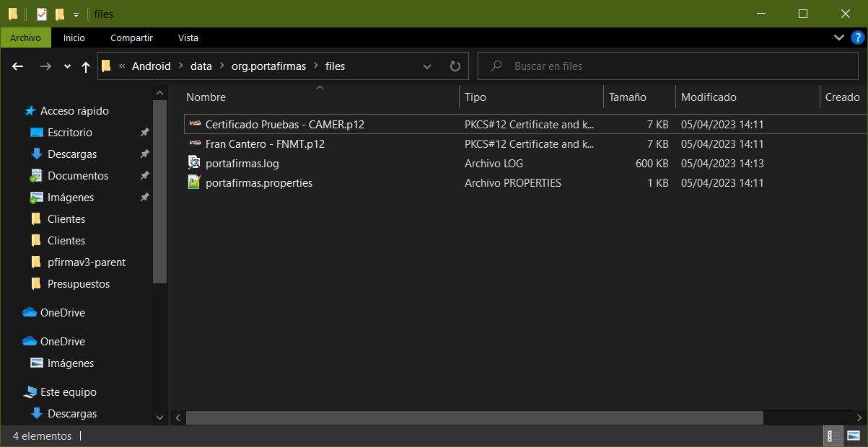Open the recent locations dropdown arrow

point(67,66)
